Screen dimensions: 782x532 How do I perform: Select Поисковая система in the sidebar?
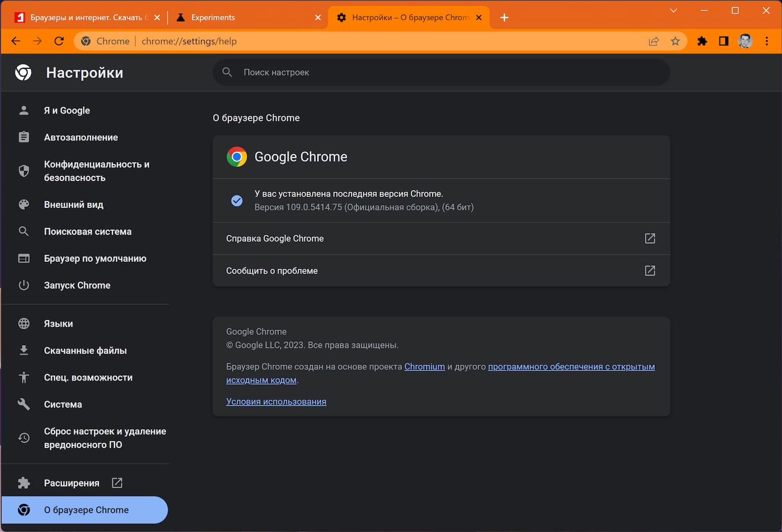point(88,231)
